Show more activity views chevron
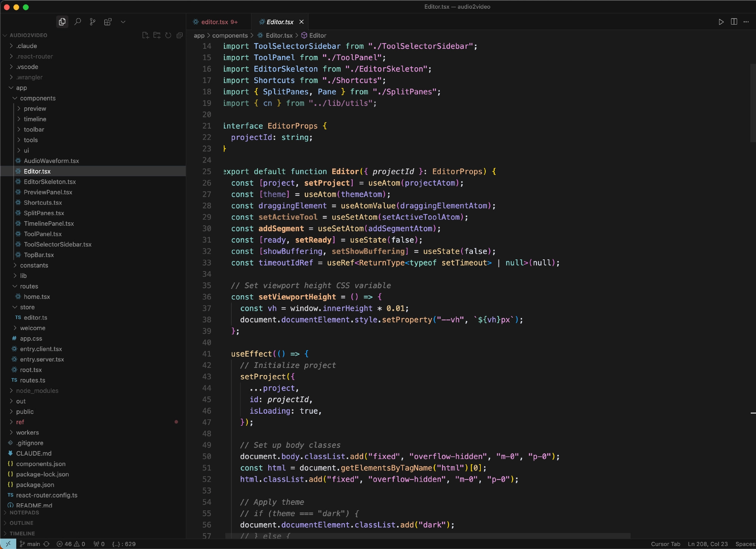The width and height of the screenshot is (756, 549). [x=123, y=22]
